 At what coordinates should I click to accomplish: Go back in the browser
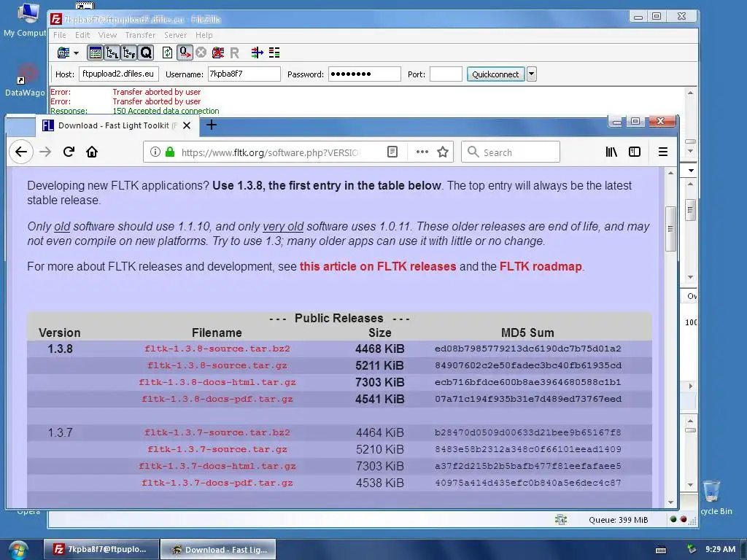tap(21, 152)
